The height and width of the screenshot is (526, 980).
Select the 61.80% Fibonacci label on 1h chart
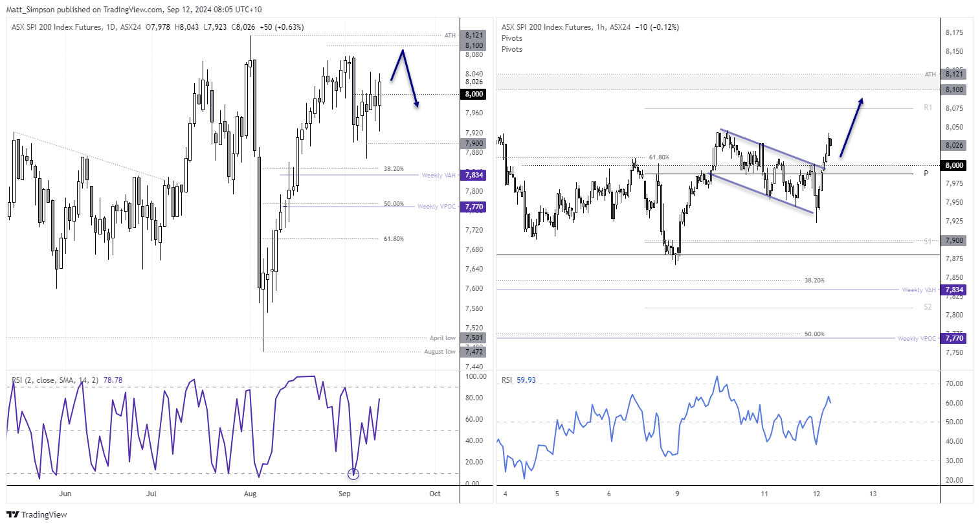[659, 157]
